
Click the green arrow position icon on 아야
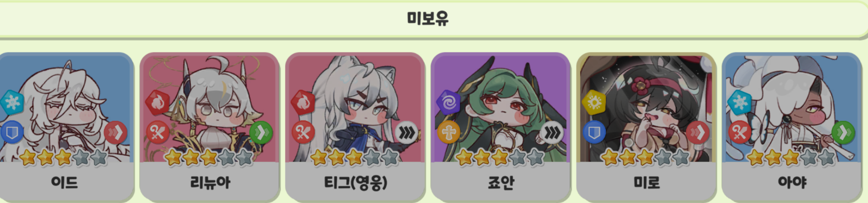[x=843, y=133]
